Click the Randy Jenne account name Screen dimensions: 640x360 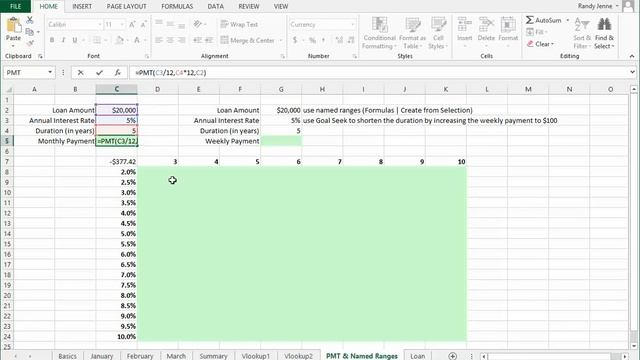pyautogui.click(x=595, y=6)
